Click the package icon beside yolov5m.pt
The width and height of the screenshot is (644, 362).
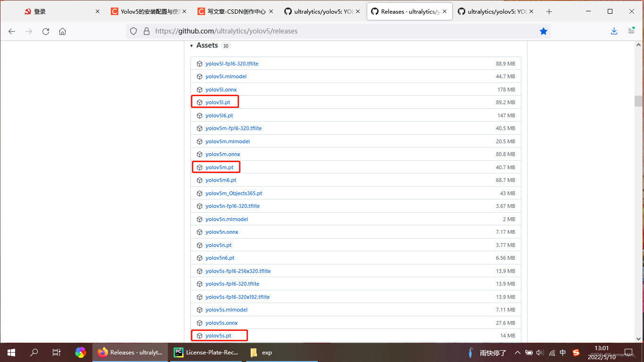[199, 167]
